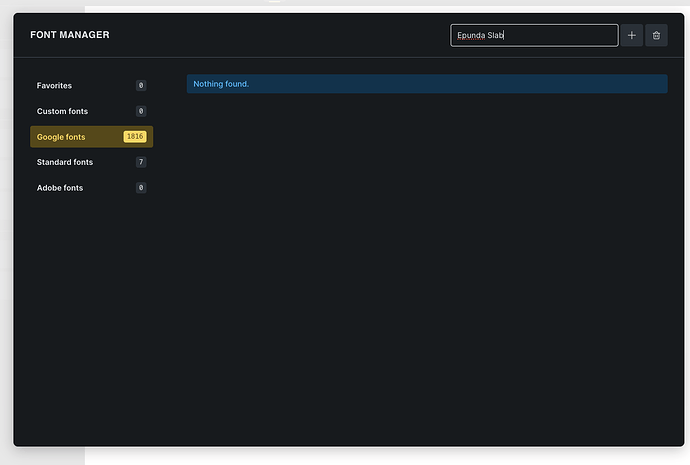This screenshot has height=465, width=690.
Task: Click the Nothing found. message
Action: (427, 84)
